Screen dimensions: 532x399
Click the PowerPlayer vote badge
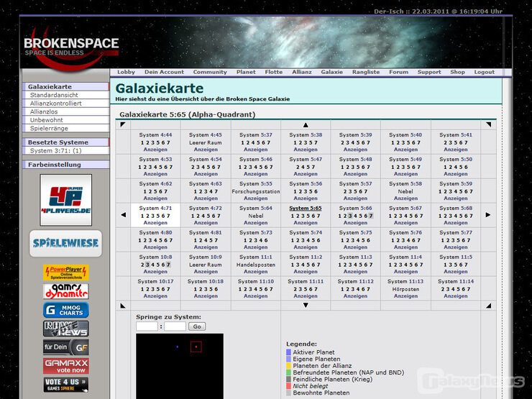pos(66,272)
